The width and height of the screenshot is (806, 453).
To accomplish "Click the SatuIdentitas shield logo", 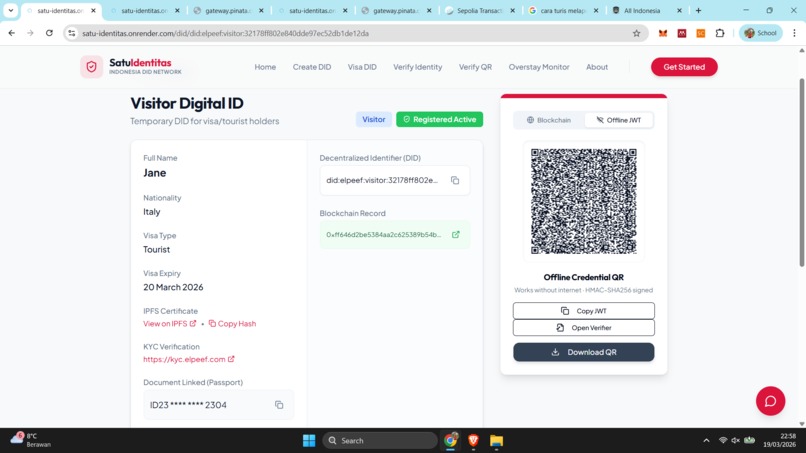I will click(x=91, y=67).
